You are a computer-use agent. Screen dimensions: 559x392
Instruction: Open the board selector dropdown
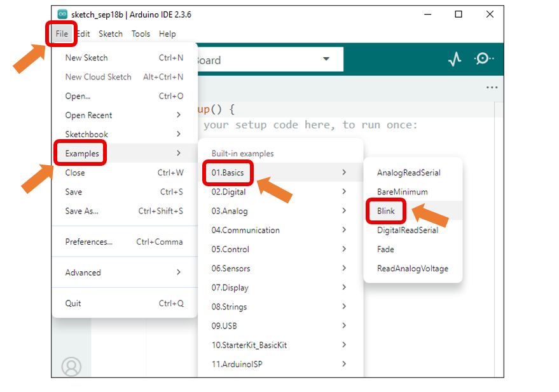point(270,60)
